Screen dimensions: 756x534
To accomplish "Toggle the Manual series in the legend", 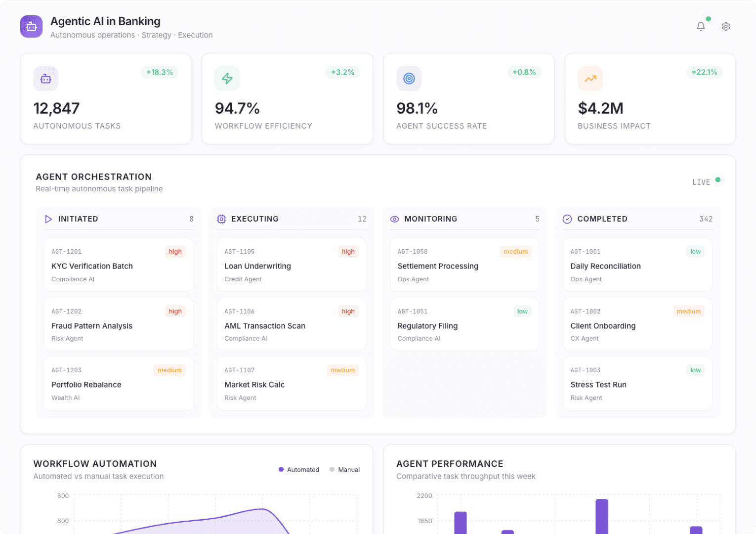I will point(345,469).
